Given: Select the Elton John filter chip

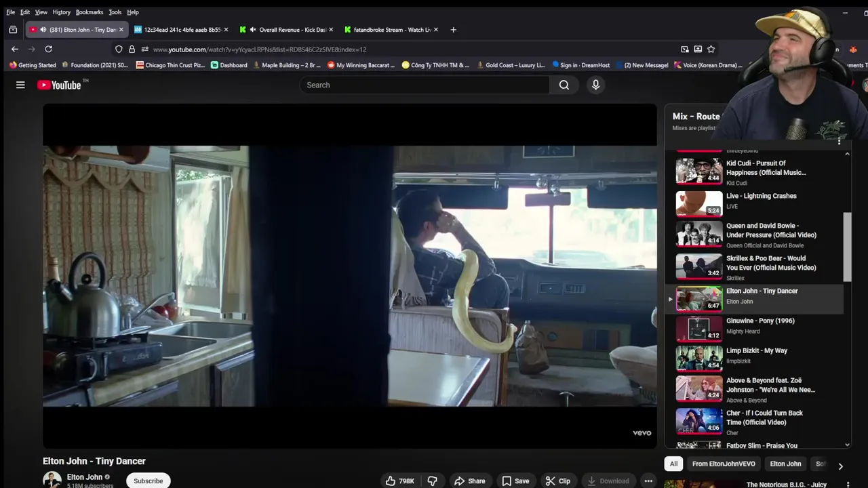Looking at the screenshot, I should point(785,464).
